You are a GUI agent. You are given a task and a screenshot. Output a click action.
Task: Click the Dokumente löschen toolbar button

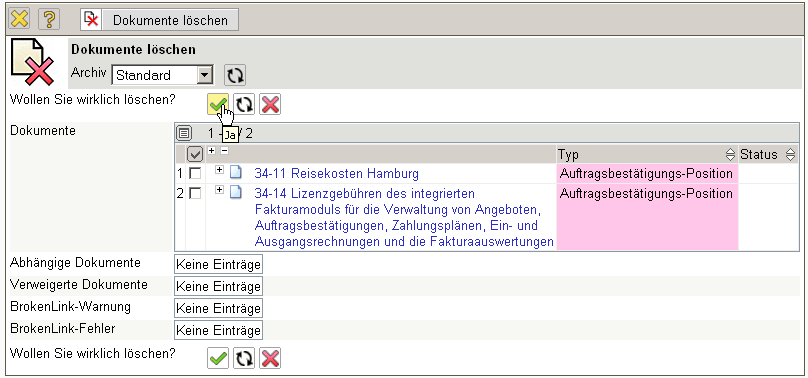(x=159, y=20)
